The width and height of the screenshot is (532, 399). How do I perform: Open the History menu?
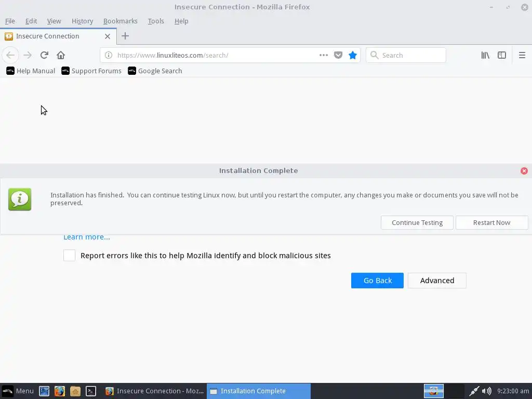click(x=82, y=21)
